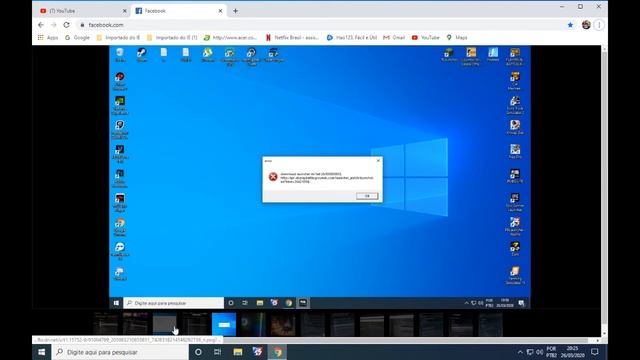Image resolution: width=640 pixels, height=360 pixels.
Task: Open the Maps bookmark
Action: (457, 38)
